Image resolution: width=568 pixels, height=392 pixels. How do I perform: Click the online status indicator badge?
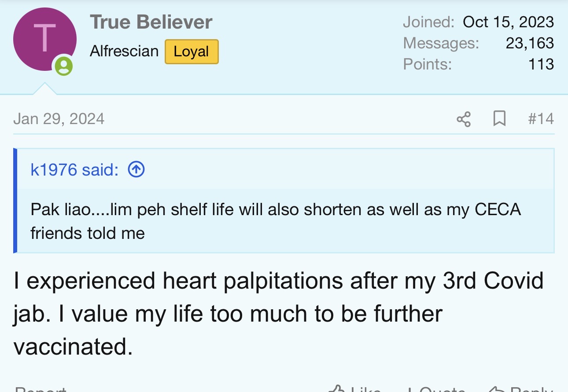coord(64,66)
